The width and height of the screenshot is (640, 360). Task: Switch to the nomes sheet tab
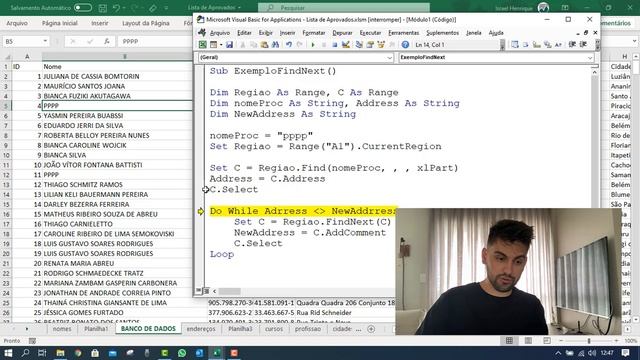62,329
